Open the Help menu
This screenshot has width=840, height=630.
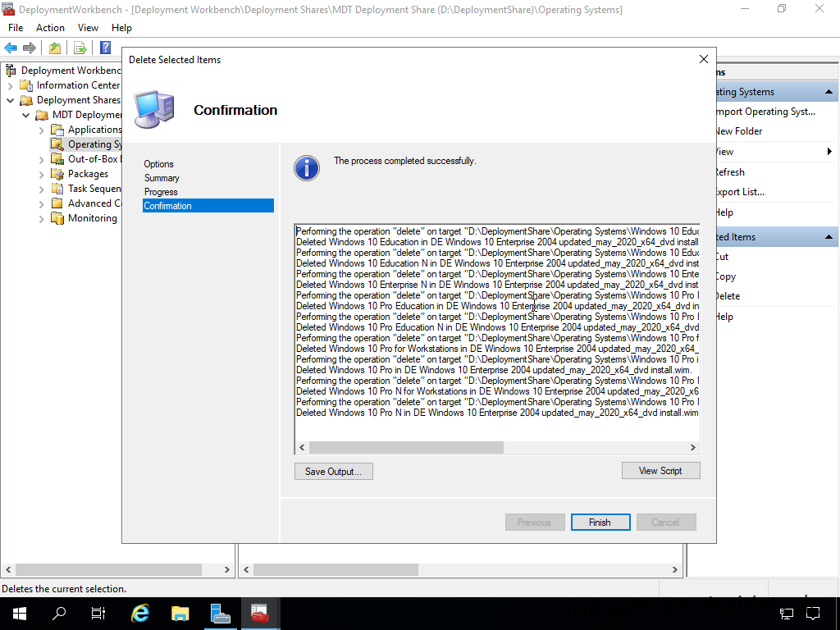coord(121,28)
